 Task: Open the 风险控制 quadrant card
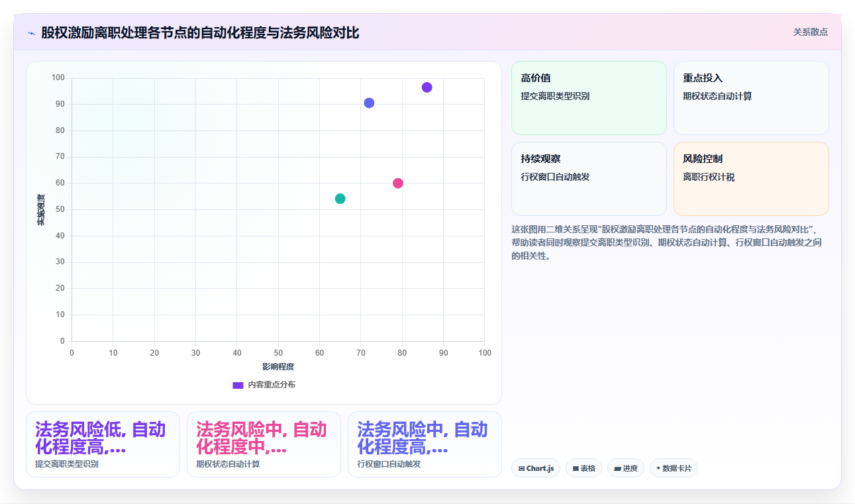click(751, 179)
